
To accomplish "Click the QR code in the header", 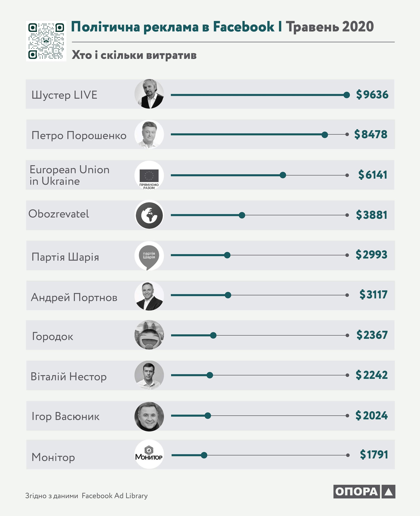I will (46, 41).
